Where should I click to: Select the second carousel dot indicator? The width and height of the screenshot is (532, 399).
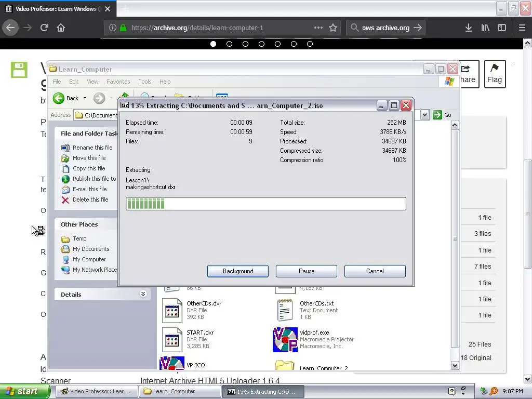pos(229,44)
